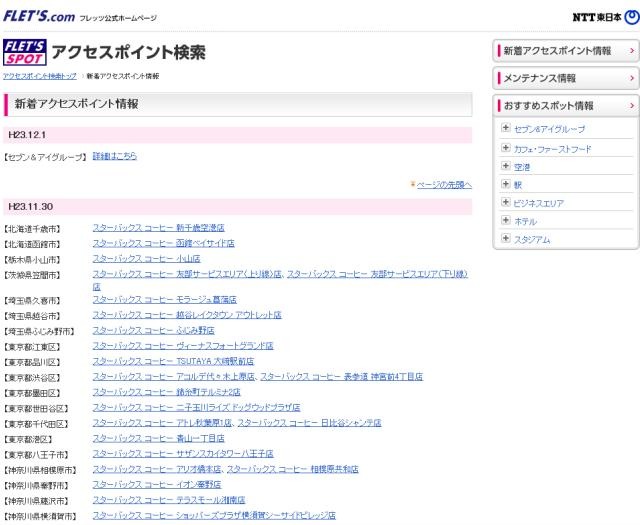Screen dimensions: 640x525
Task: Open アトレ秋葉原1店 link
Action: point(162,423)
